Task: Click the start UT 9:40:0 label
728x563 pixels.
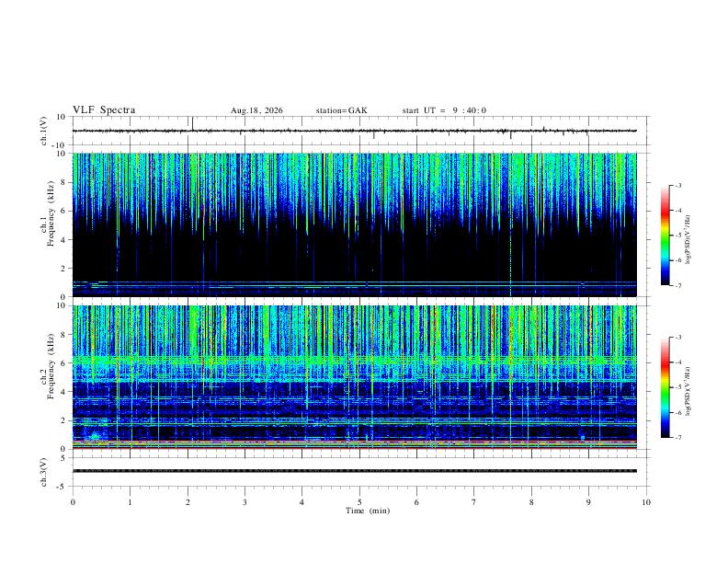Action: (x=444, y=110)
